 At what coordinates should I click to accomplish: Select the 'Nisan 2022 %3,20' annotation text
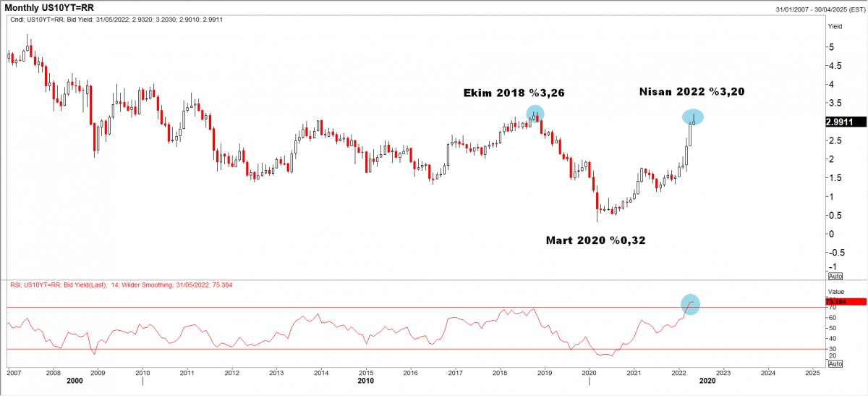click(692, 91)
